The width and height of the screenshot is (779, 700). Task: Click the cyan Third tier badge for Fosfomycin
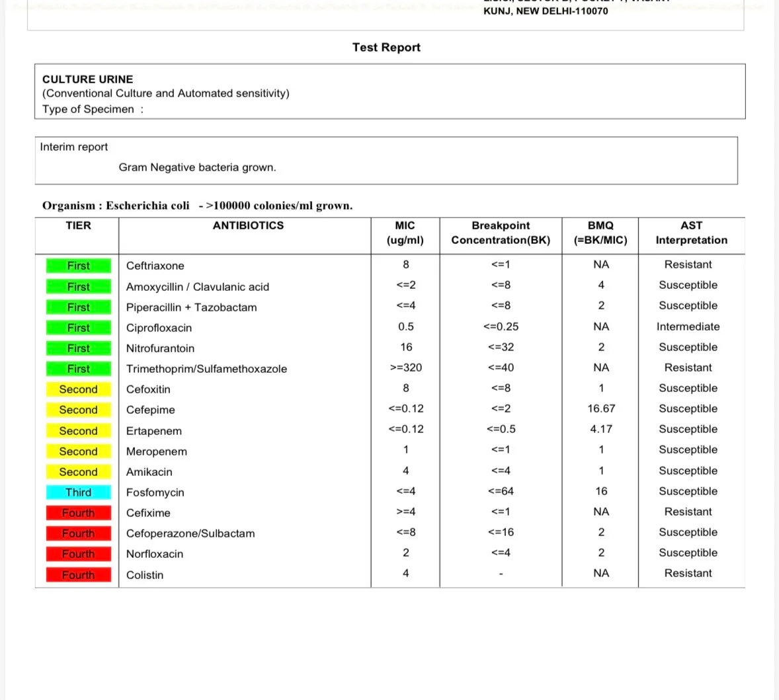coord(79,492)
